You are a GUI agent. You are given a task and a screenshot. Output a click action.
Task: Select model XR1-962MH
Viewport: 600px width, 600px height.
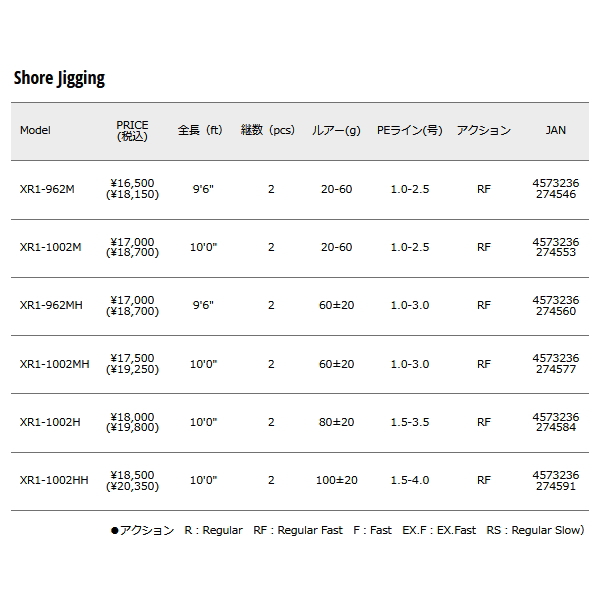point(51,306)
